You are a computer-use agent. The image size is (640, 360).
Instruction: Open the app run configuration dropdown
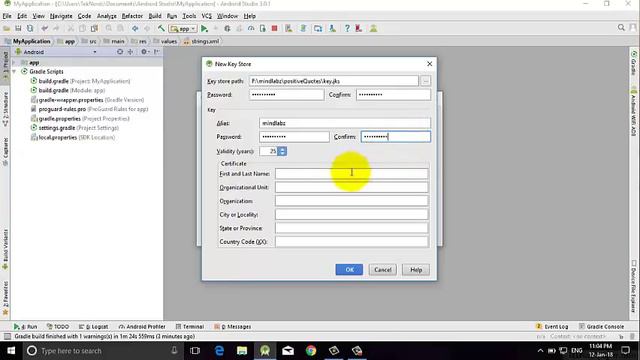[183, 29]
